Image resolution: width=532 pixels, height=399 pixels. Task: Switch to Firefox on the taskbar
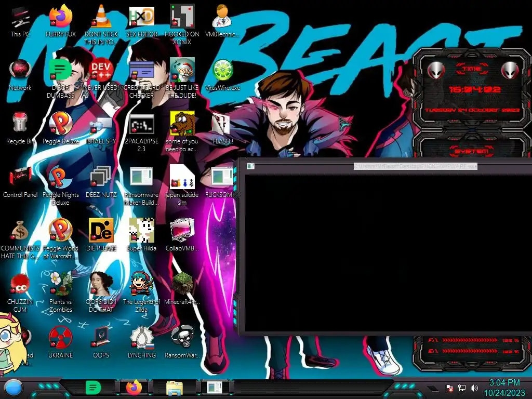(x=135, y=388)
